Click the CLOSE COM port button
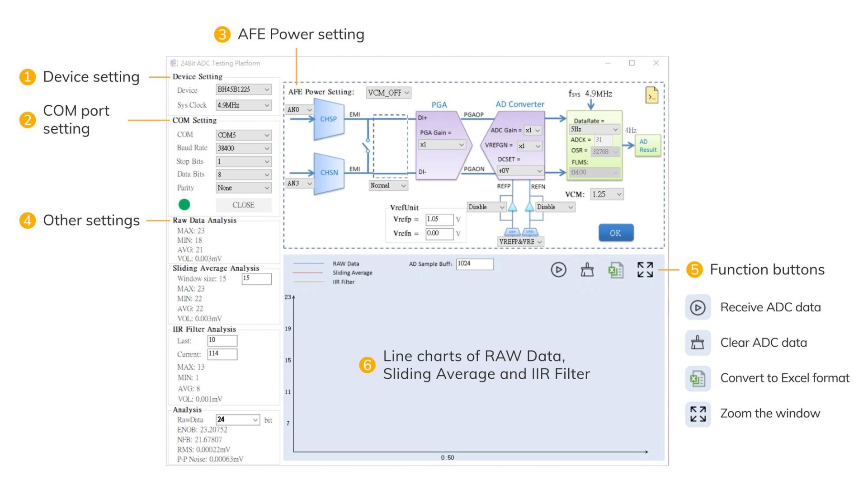Viewport: 868px width, 494px height. click(243, 205)
